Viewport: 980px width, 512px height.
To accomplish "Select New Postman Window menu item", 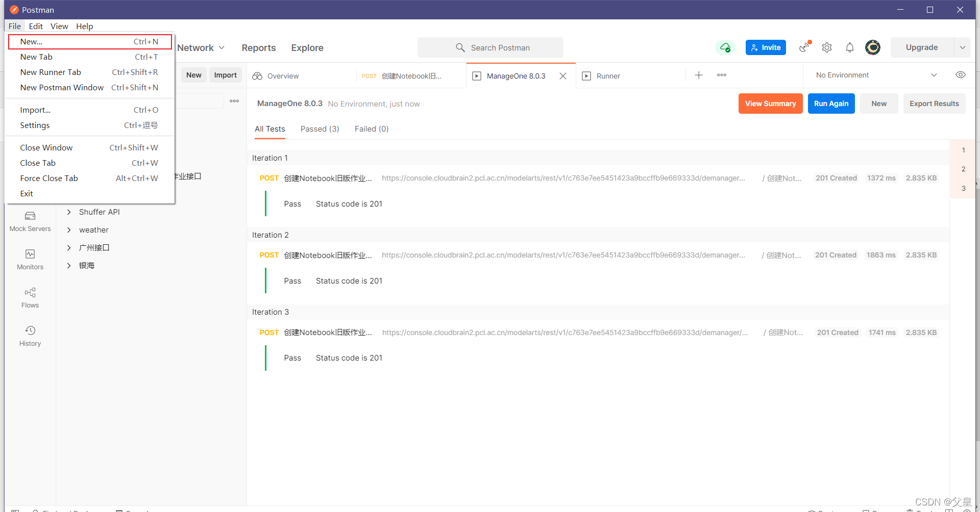I will tap(90, 88).
